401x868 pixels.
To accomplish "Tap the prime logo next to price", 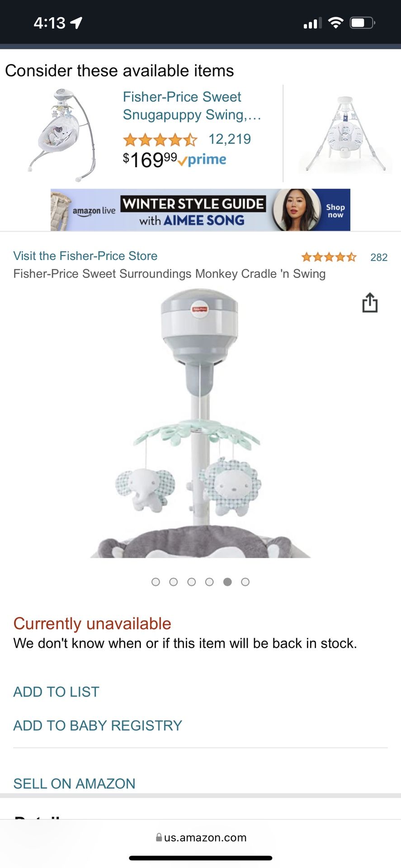I will [202, 160].
